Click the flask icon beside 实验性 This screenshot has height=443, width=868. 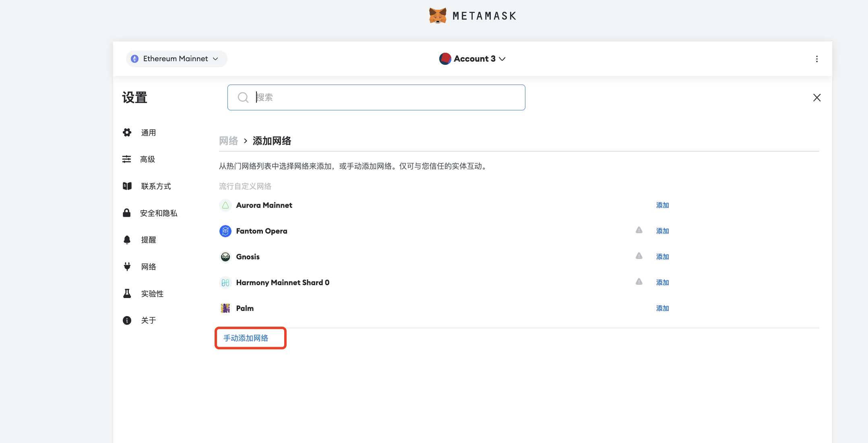point(127,293)
